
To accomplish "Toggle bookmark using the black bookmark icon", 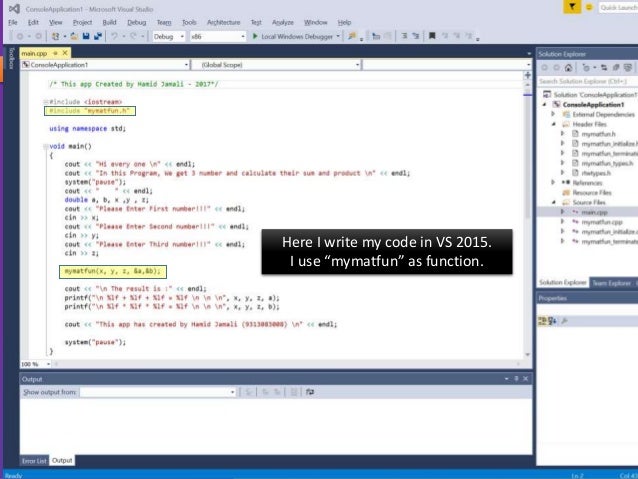I will [432, 36].
